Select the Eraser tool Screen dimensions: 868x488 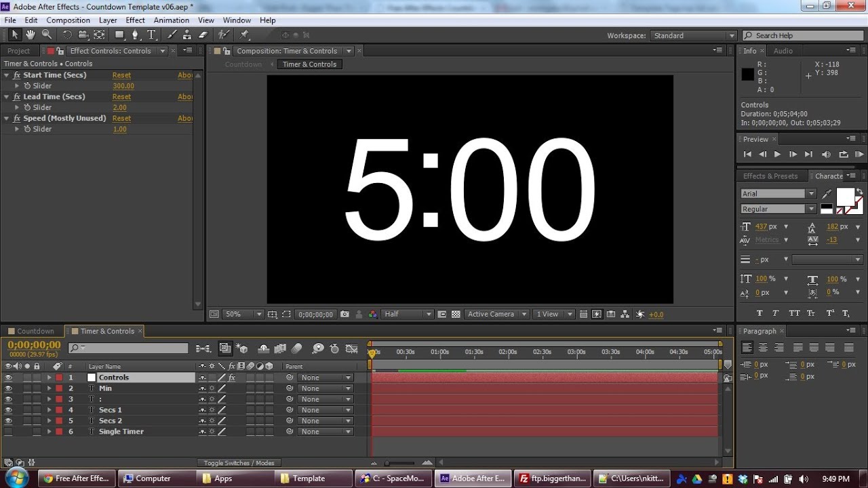[x=203, y=35]
